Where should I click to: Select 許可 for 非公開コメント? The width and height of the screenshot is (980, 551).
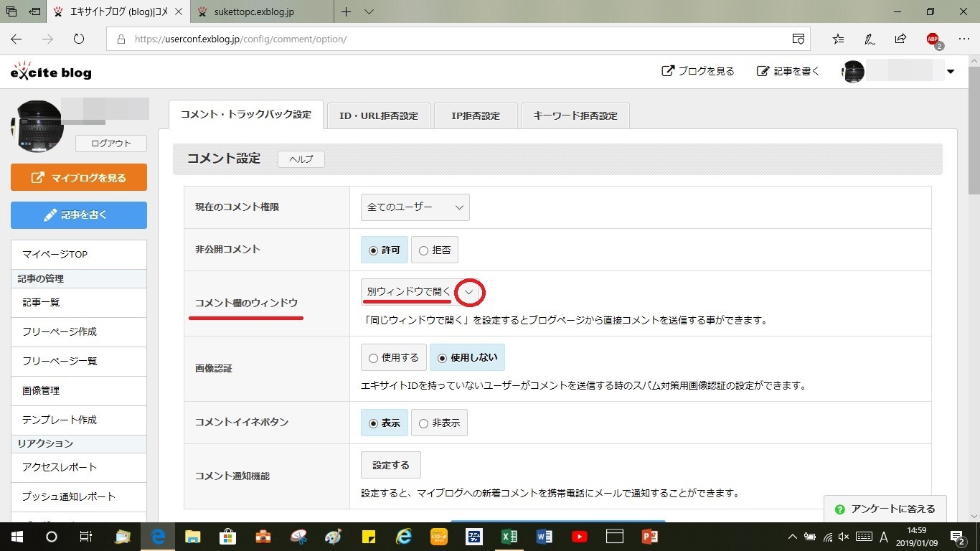tap(385, 250)
